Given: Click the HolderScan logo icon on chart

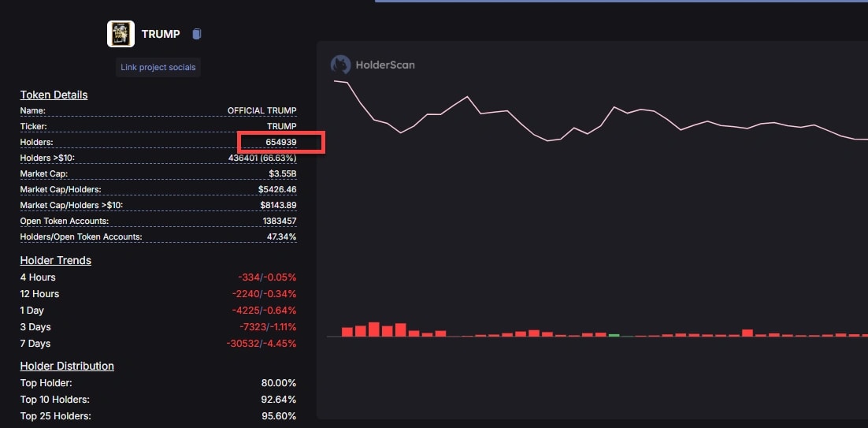Looking at the screenshot, I should [x=340, y=65].
